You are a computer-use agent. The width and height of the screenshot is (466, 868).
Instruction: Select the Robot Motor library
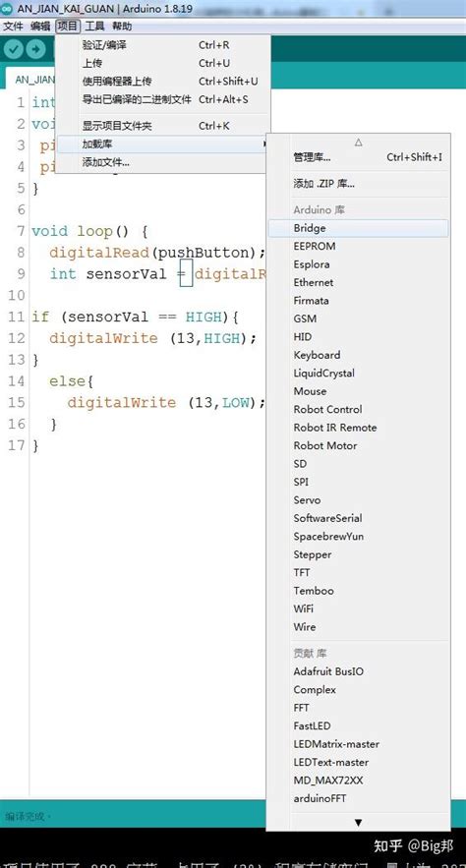pyautogui.click(x=358, y=445)
